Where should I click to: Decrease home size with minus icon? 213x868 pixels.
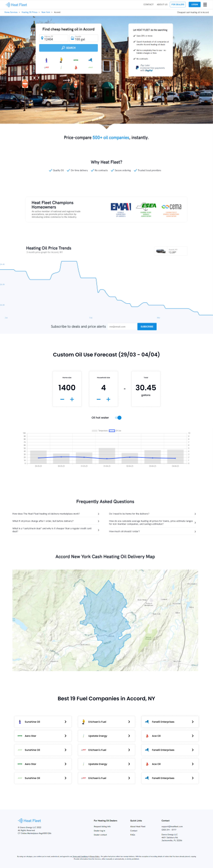coord(62,399)
